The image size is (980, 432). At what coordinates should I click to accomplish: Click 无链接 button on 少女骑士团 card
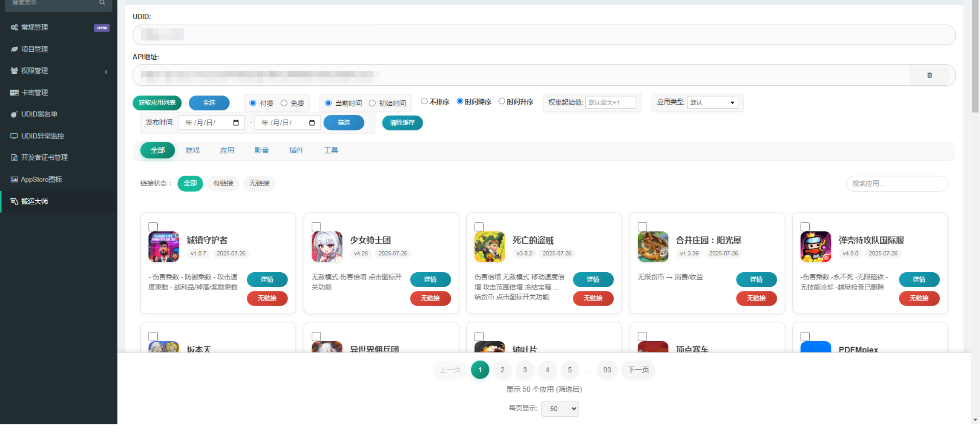tap(430, 298)
